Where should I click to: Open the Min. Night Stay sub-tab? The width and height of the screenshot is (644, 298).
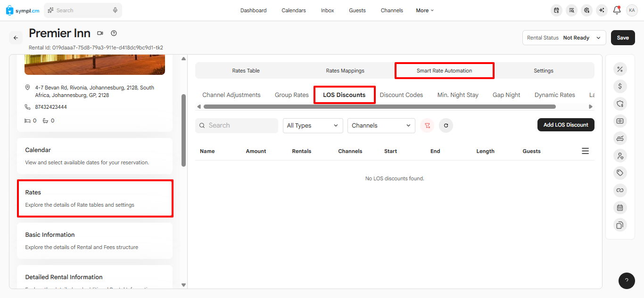pos(458,95)
